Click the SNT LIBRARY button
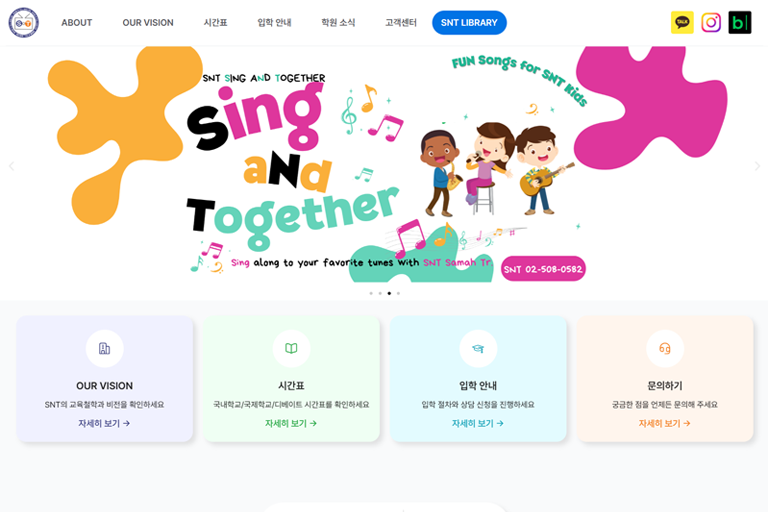This screenshot has height=512, width=768. (469, 23)
